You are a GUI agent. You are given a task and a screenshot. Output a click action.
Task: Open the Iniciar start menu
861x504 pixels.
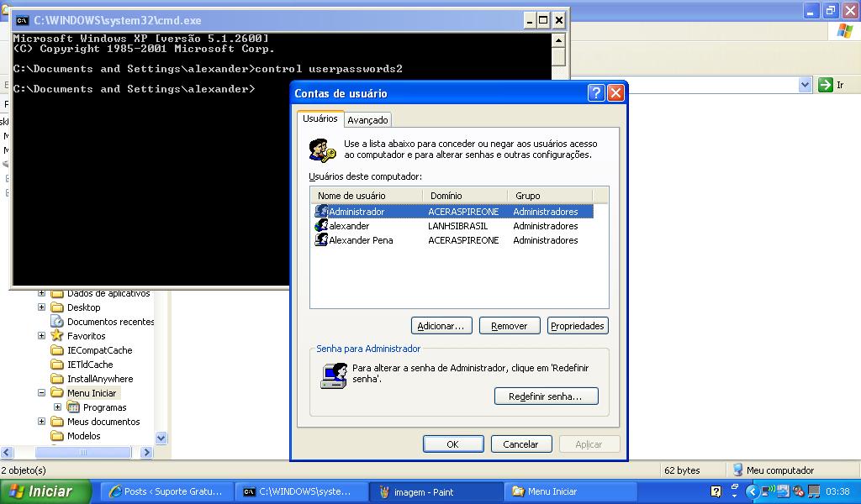[x=40, y=491]
